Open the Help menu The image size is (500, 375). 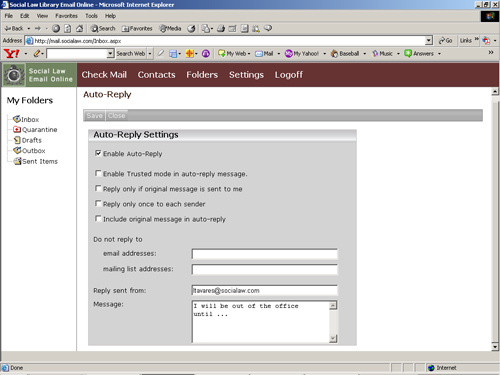click(110, 16)
